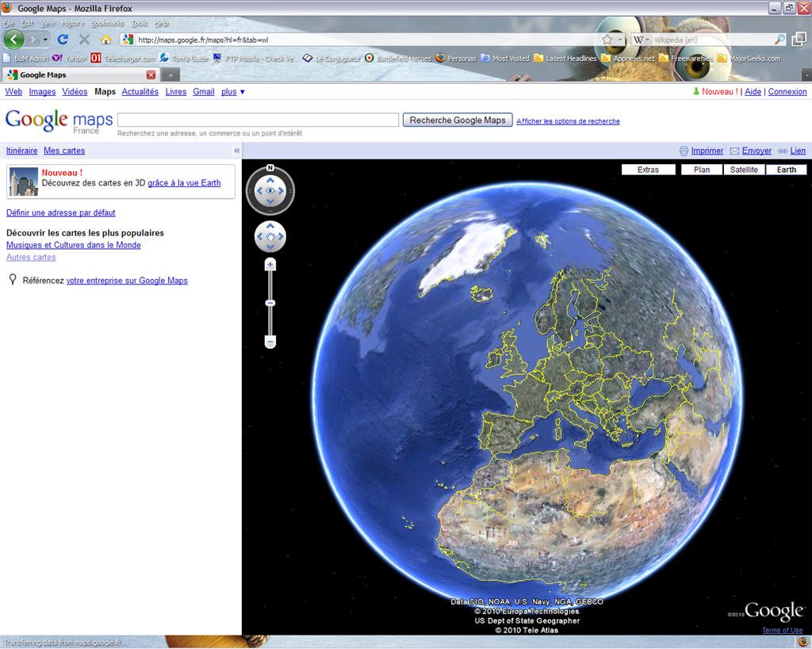Screen dimensions: 812x649
Task: Switch to Satellite map view
Action: click(x=744, y=170)
